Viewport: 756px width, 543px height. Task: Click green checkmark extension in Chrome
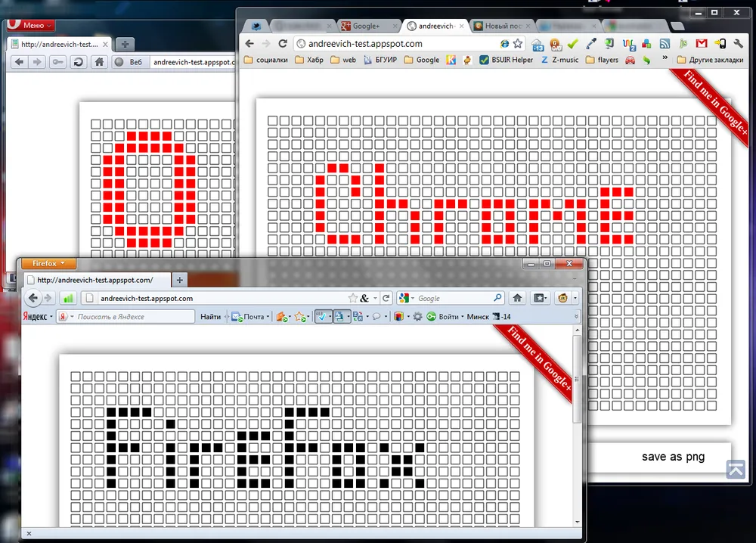(573, 44)
